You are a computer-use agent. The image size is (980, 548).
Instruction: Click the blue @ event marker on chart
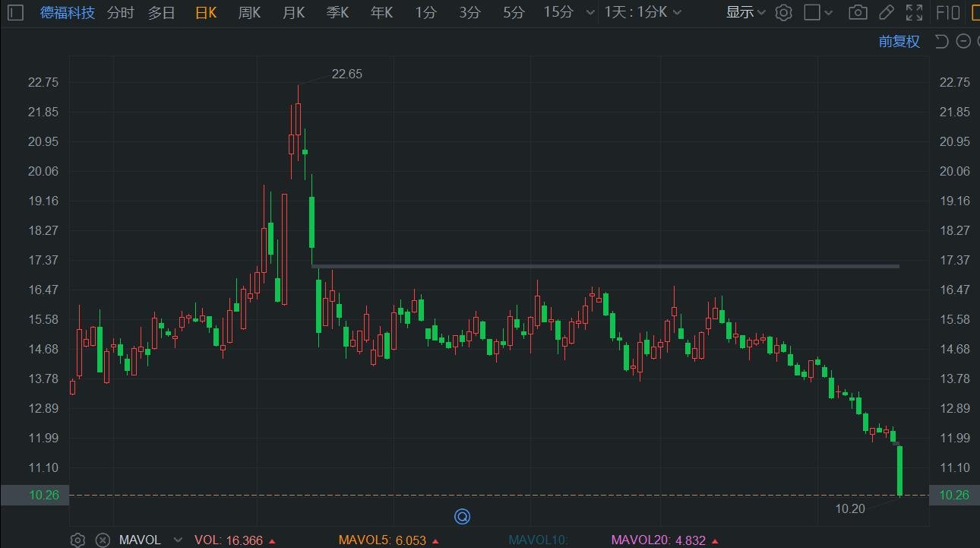462,517
